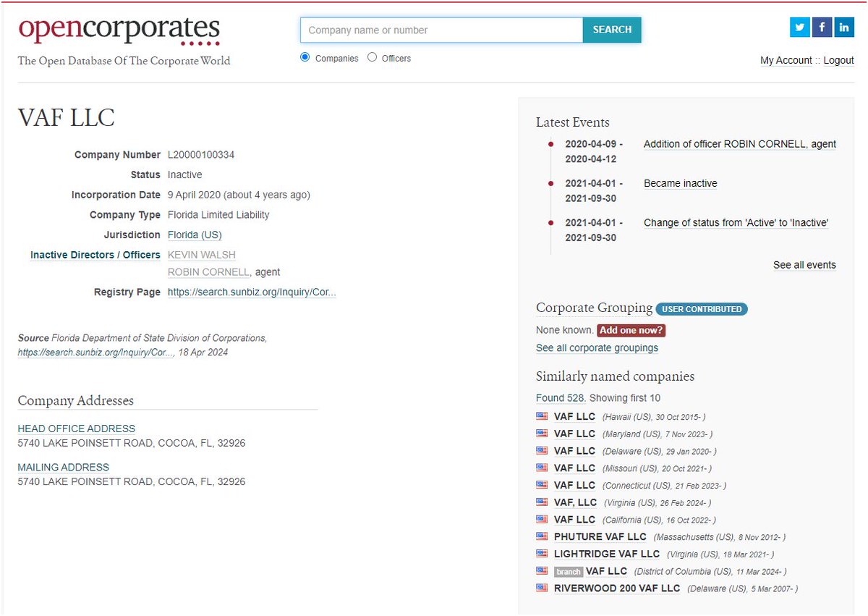This screenshot has height=616, width=868.
Task: Open VAF, LLC Virginia company link
Action: click(x=576, y=502)
